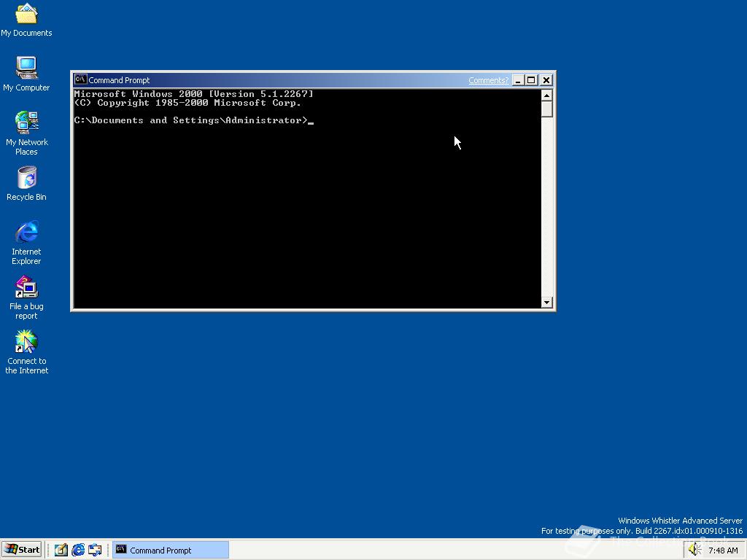Click the Copyright 1985-2000 Microsoft Corp. line
Screen dimensions: 747x560
click(187, 103)
